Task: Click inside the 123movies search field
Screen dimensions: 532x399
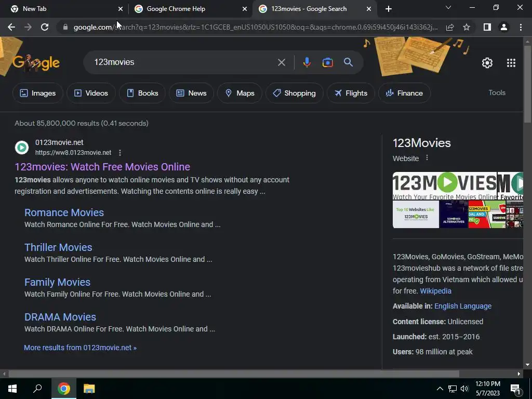Action: (183, 62)
